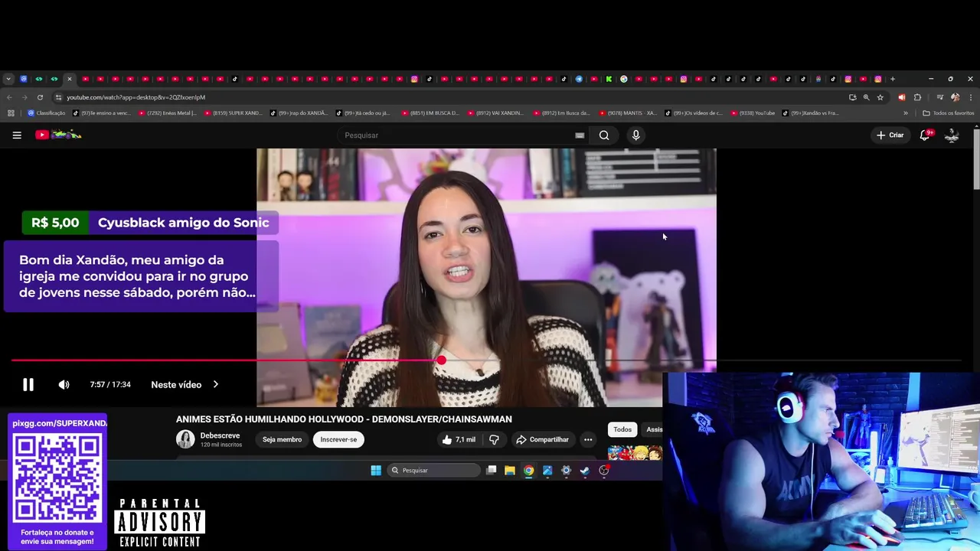This screenshot has width=980, height=551.
Task: Start voice search with microphone icon
Action: [x=635, y=135]
